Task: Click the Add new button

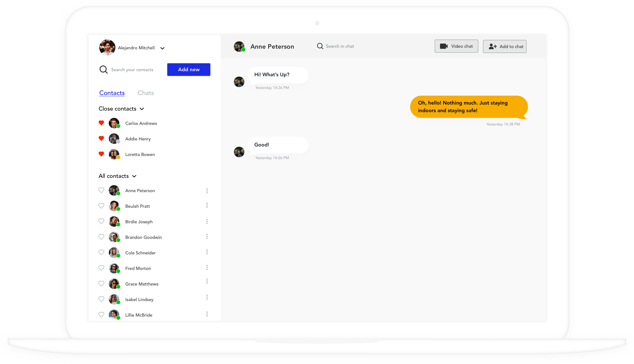Action: pos(189,69)
